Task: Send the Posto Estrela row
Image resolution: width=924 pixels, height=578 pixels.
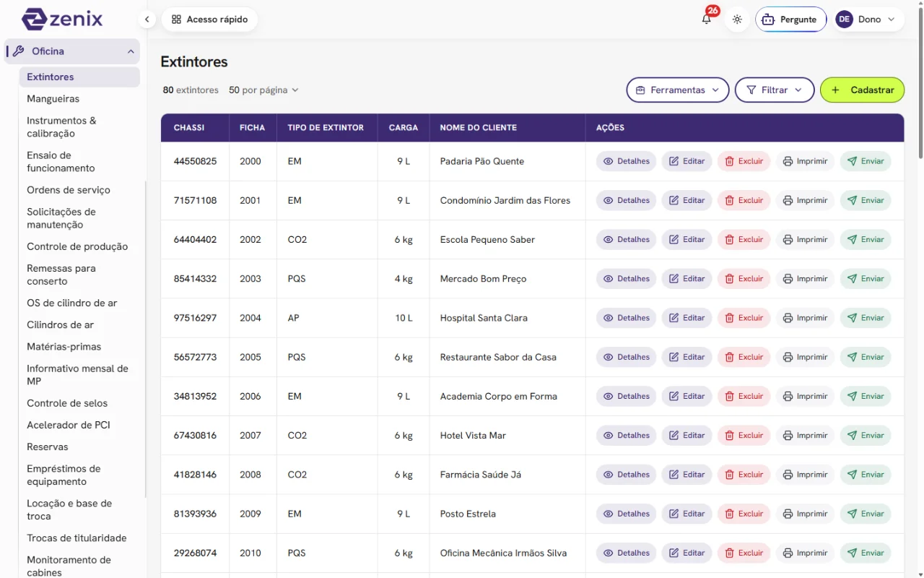Action: pos(866,514)
